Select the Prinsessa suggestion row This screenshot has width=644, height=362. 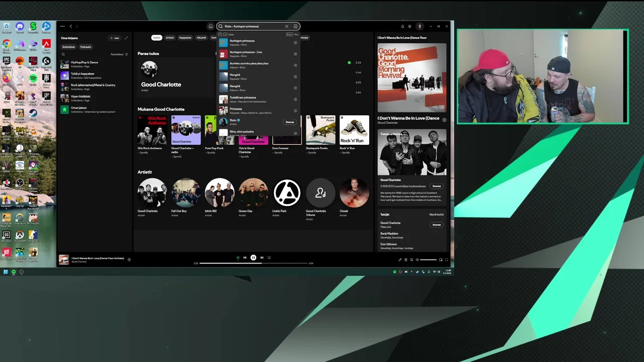(258, 111)
